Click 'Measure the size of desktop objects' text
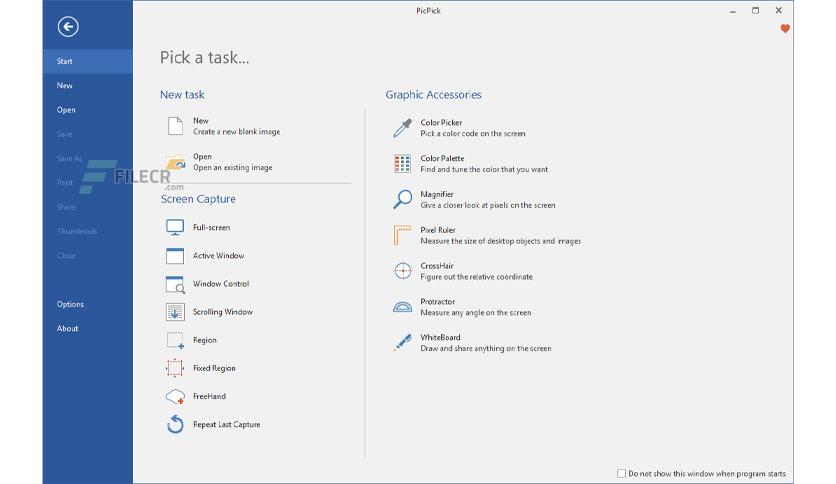This screenshot has width=836, height=484. (x=501, y=241)
